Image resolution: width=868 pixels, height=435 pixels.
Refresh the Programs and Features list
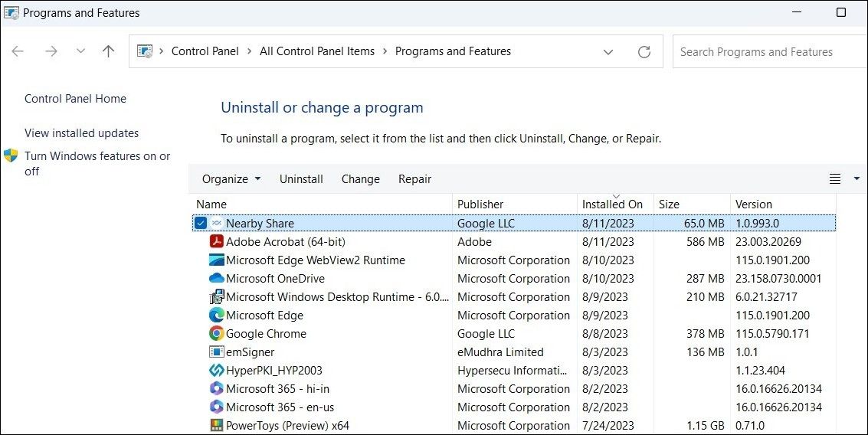coord(644,52)
